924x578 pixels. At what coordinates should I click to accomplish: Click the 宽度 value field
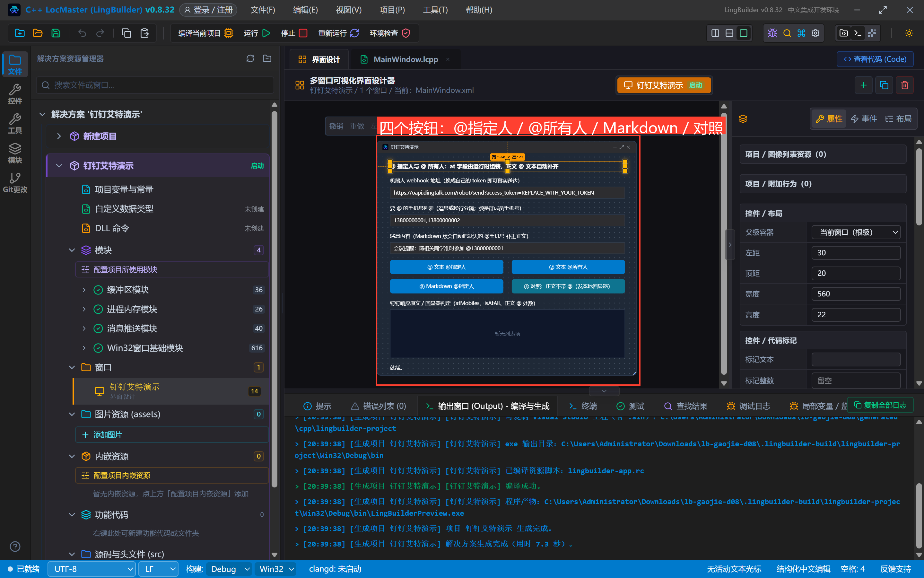tap(856, 293)
